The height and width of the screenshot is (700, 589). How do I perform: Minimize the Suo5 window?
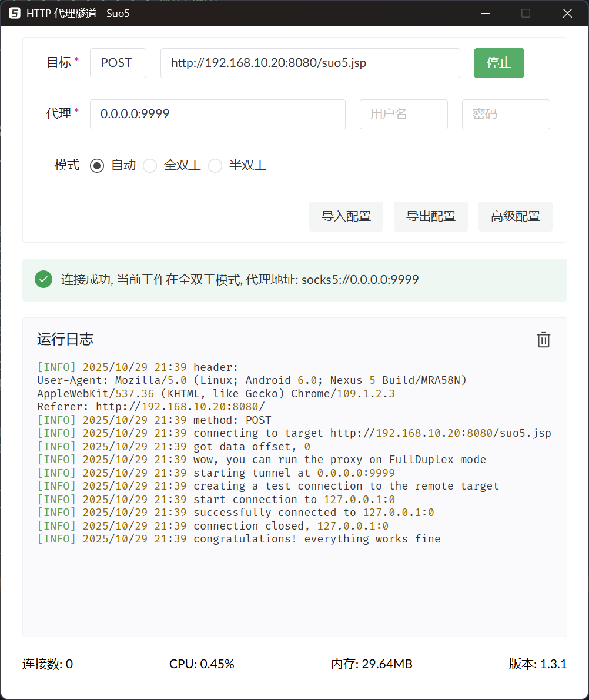[x=484, y=14]
